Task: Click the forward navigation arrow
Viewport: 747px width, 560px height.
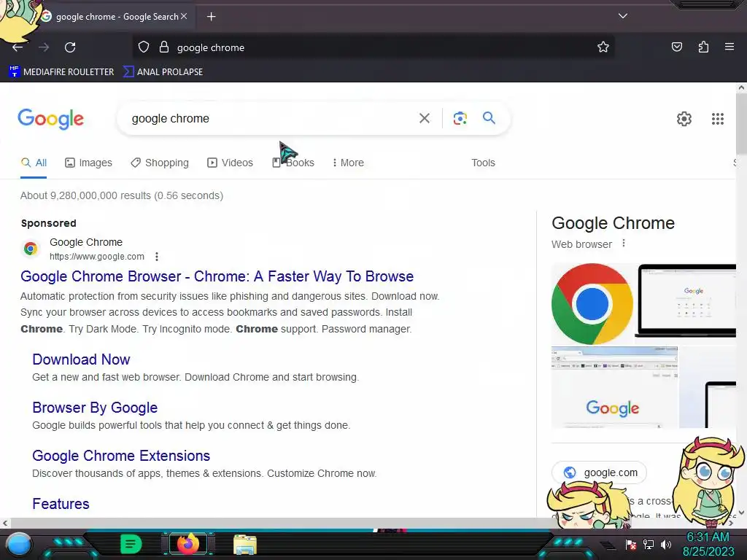Action: (x=44, y=47)
